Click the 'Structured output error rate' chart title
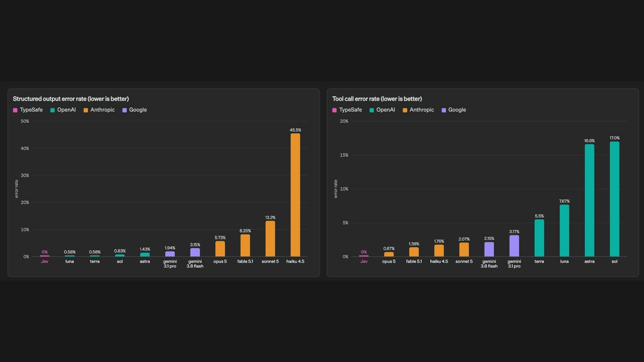The width and height of the screenshot is (644, 362). pos(71,99)
